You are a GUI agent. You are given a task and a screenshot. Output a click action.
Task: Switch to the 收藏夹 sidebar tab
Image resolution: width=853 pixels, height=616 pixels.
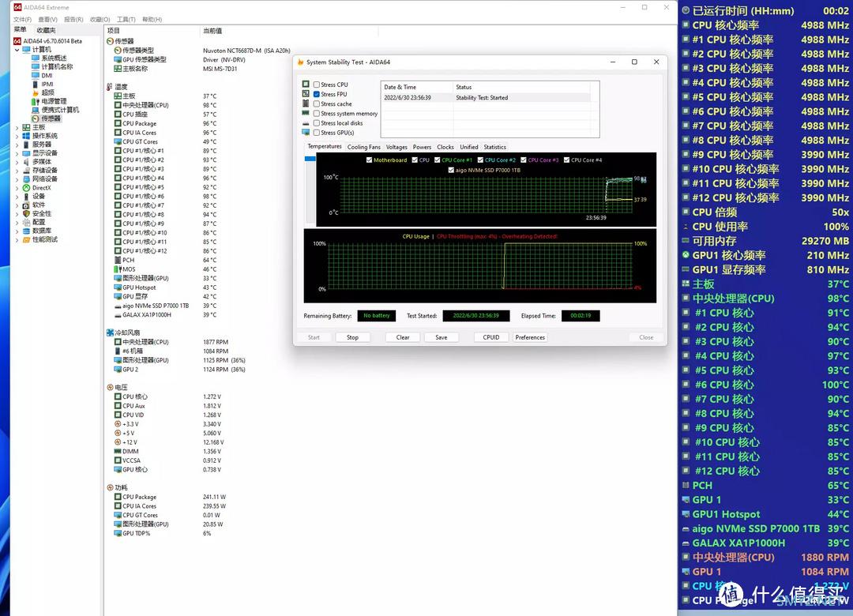(47, 31)
